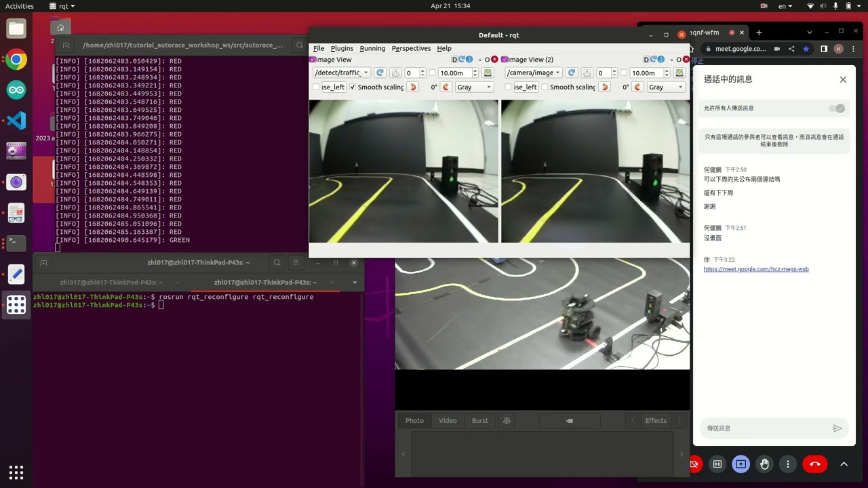Open more options in Meet
This screenshot has height=488, width=868.
click(787, 464)
